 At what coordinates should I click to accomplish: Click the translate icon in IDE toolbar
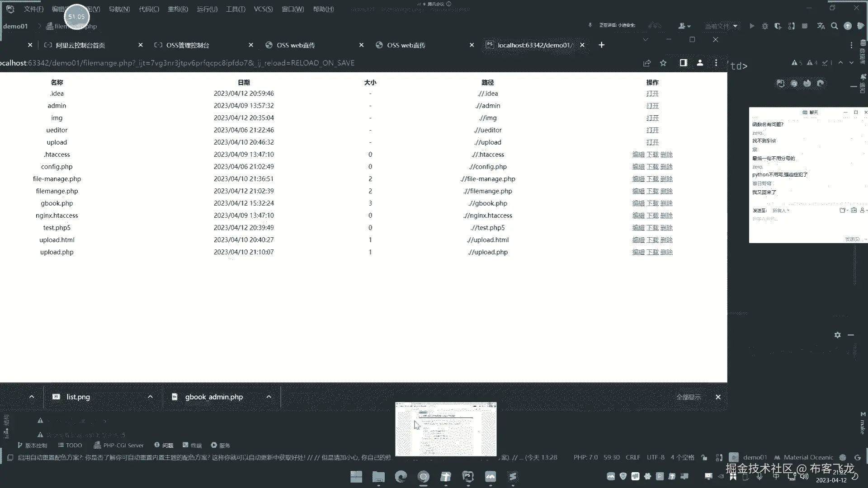pos(821,26)
